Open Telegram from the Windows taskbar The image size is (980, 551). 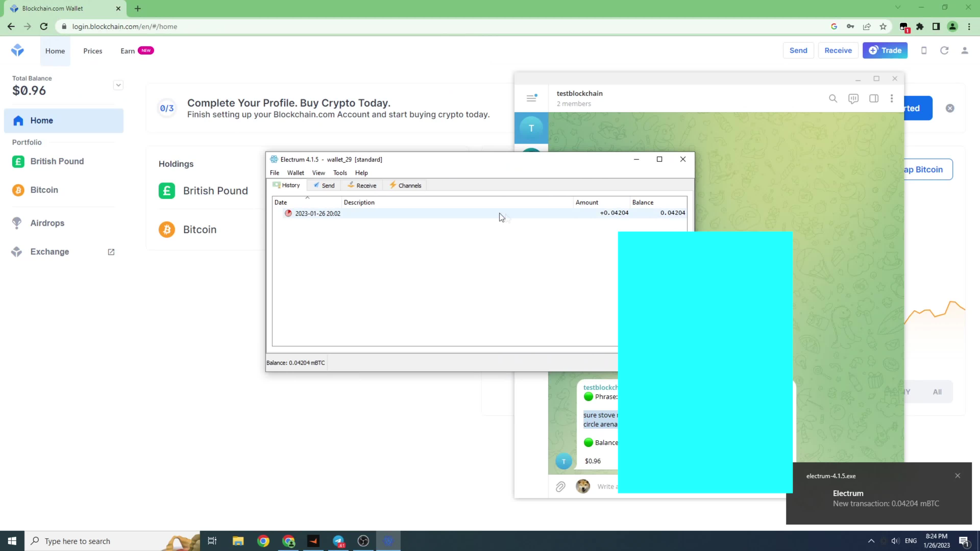coord(338,541)
